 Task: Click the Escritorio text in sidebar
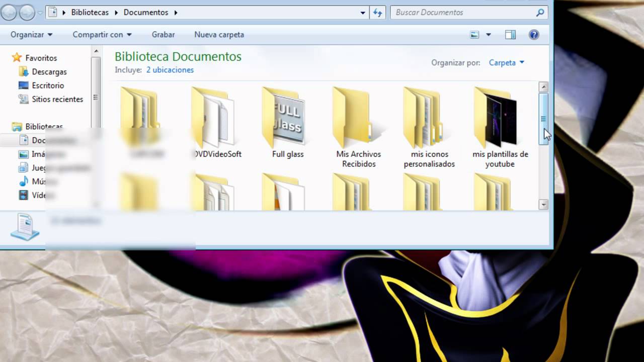pyautogui.click(x=48, y=85)
